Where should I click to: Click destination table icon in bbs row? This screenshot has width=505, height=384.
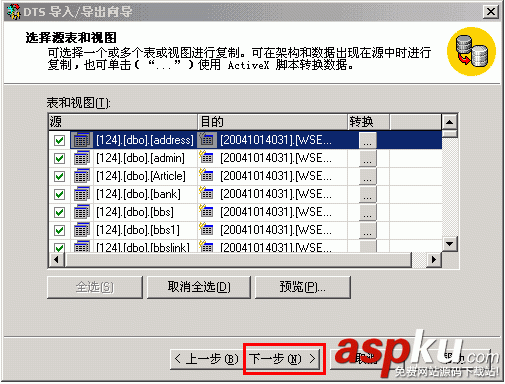(206, 211)
